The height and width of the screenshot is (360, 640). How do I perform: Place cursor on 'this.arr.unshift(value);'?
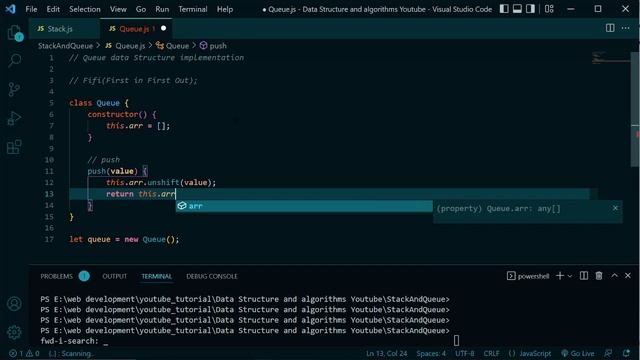pyautogui.click(x=161, y=182)
